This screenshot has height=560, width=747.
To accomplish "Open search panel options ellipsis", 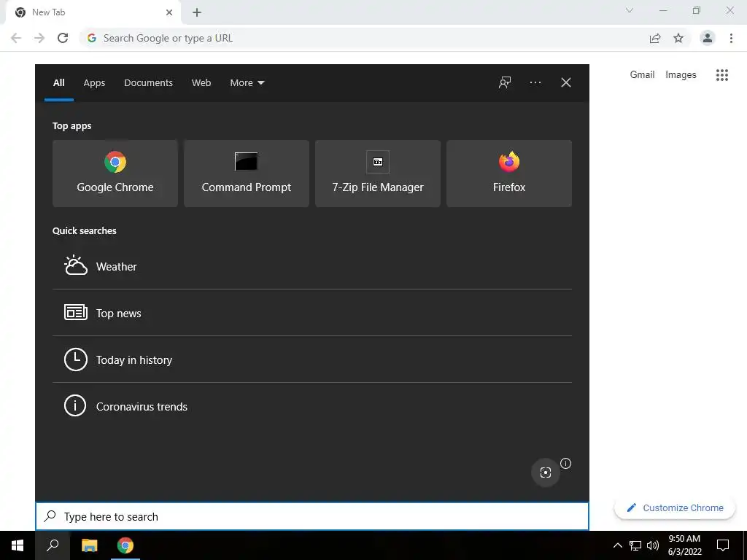I will point(535,82).
